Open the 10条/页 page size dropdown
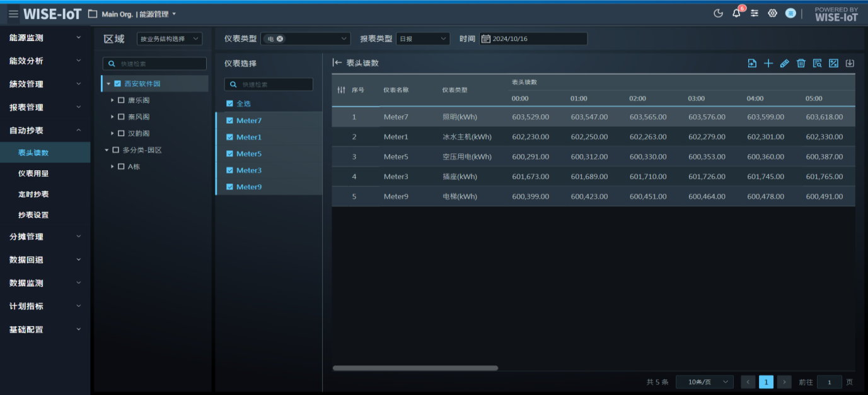The height and width of the screenshot is (395, 868). tap(704, 382)
